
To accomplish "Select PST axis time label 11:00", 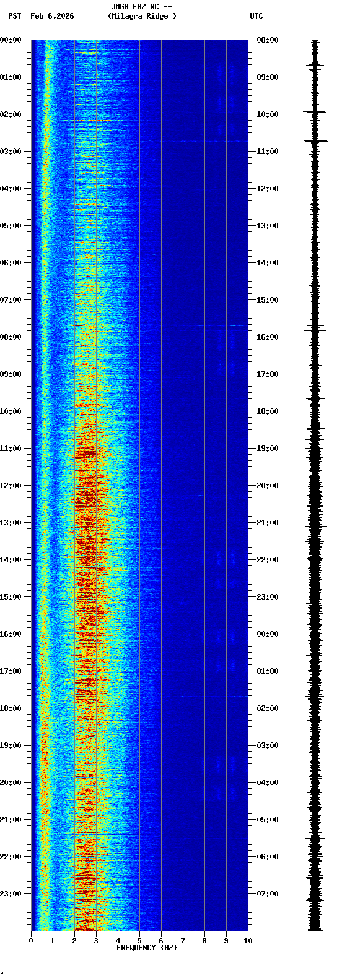I will (11, 449).
